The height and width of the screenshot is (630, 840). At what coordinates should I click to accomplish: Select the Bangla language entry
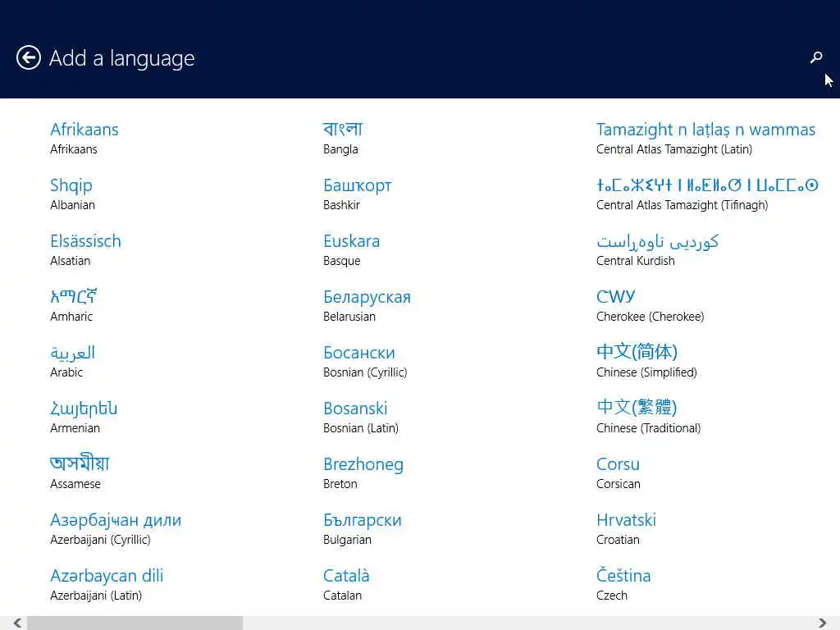click(x=343, y=138)
